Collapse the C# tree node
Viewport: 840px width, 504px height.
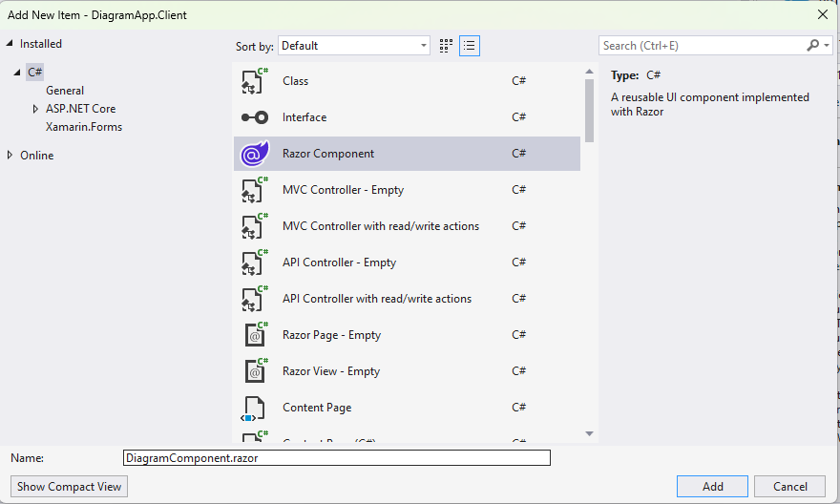(x=17, y=72)
